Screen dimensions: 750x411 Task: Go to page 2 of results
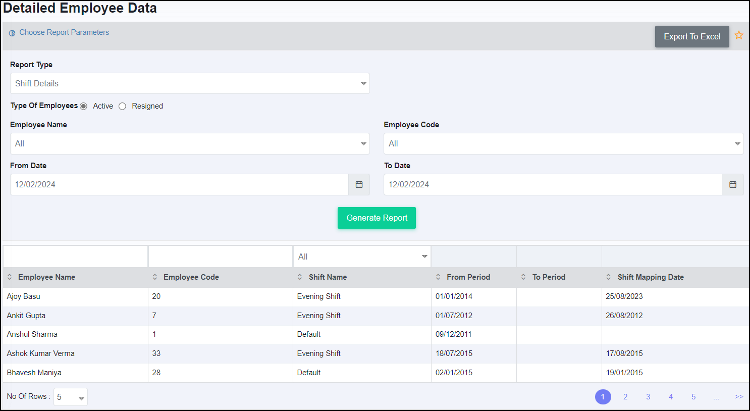pos(625,397)
